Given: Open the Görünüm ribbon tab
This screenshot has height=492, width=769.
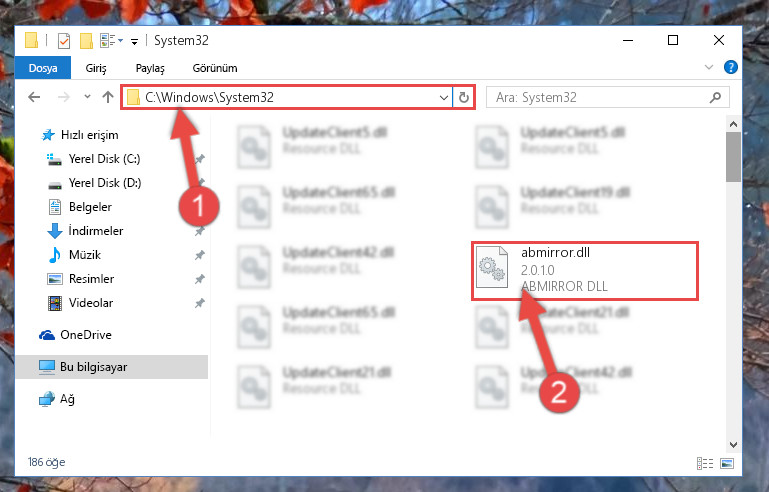Looking at the screenshot, I should (215, 68).
